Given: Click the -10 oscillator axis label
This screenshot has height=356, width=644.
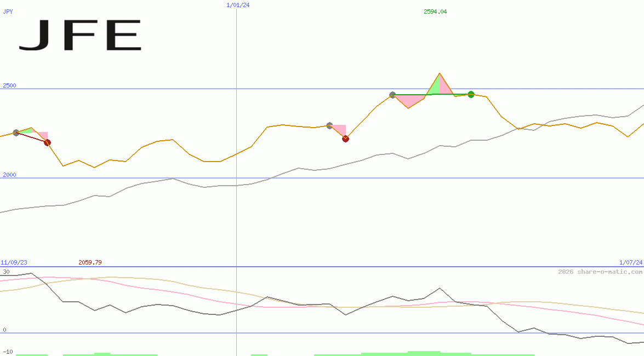Looking at the screenshot, I should (x=8, y=352).
